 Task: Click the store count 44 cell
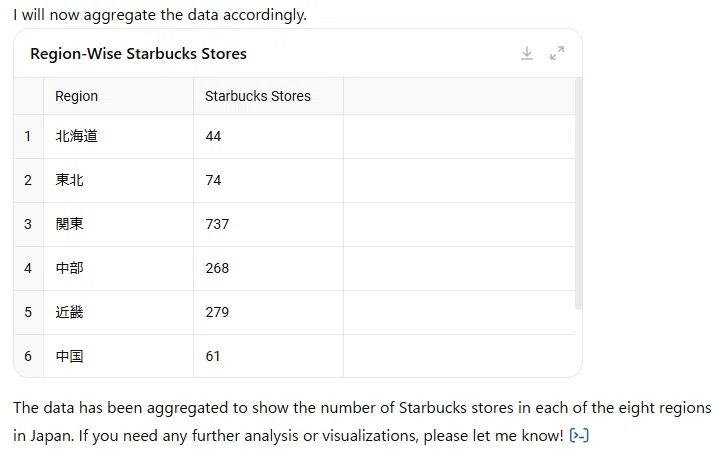click(269, 137)
